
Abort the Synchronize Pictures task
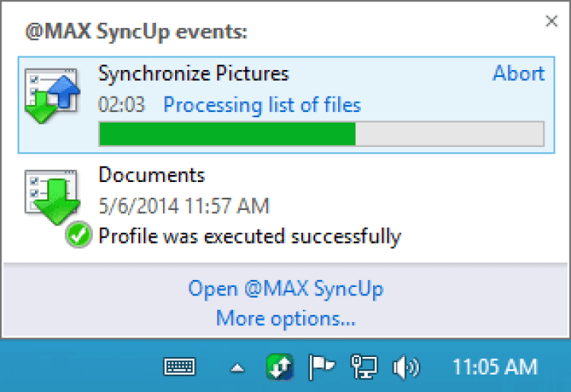518,73
